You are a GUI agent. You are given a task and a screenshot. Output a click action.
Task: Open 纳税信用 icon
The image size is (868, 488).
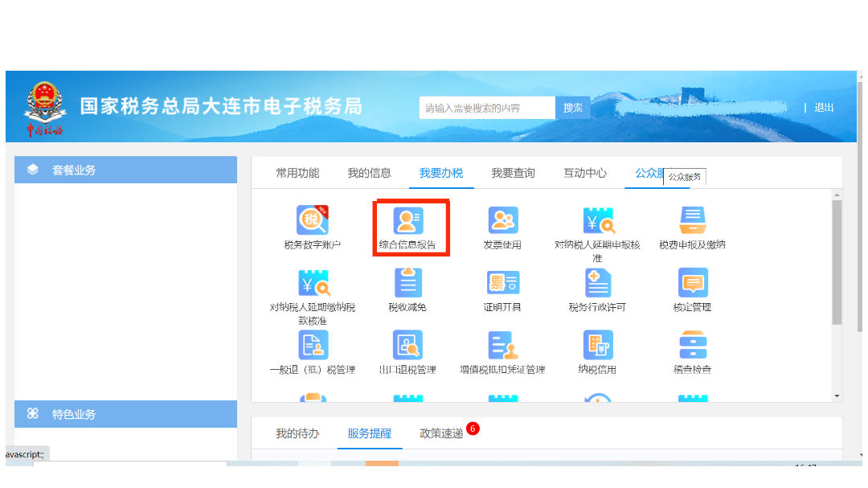[x=598, y=345]
